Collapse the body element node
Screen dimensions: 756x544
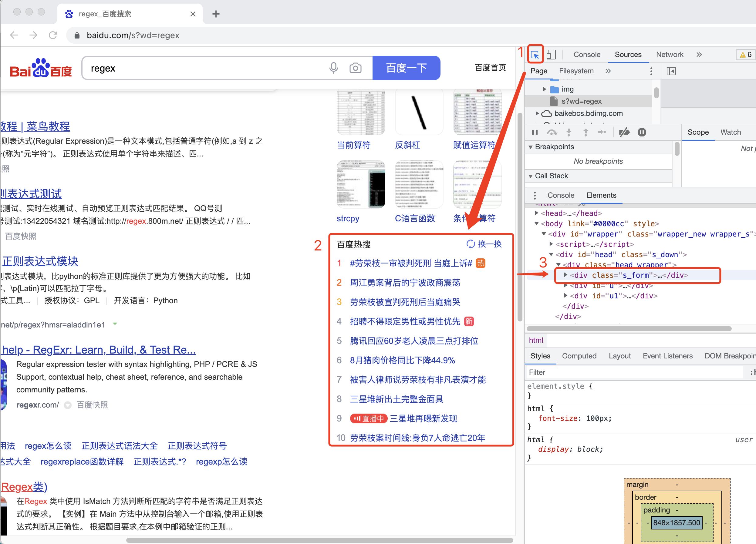536,223
